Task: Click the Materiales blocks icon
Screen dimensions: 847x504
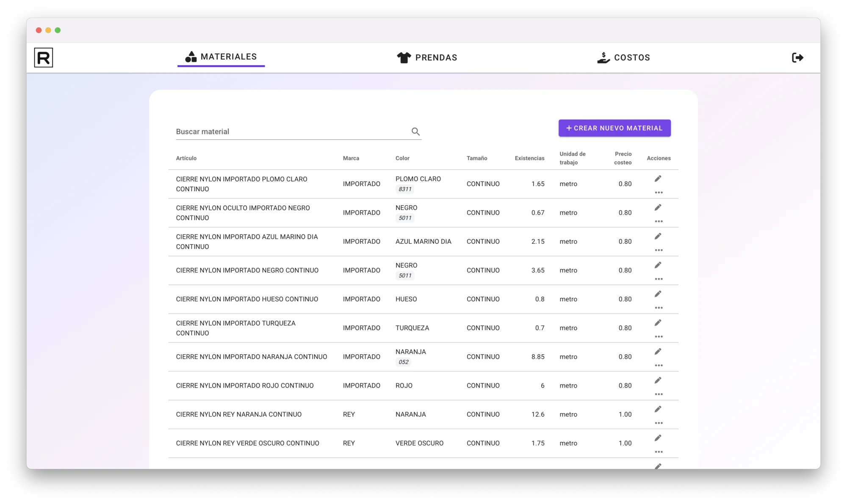Action: (191, 56)
